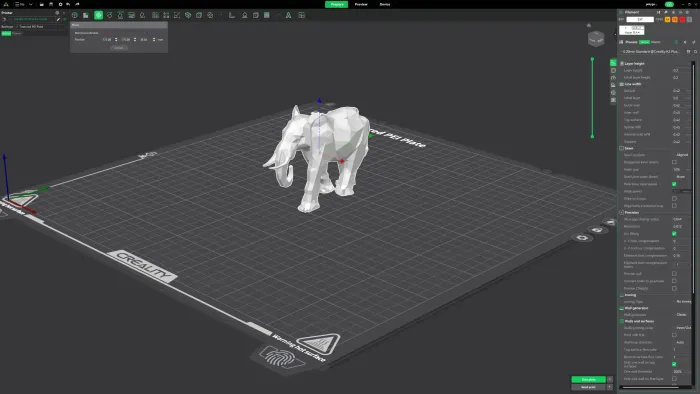Open walls printing order dropdown Inner/Outer
The height and width of the screenshot is (394, 700).
(x=682, y=328)
